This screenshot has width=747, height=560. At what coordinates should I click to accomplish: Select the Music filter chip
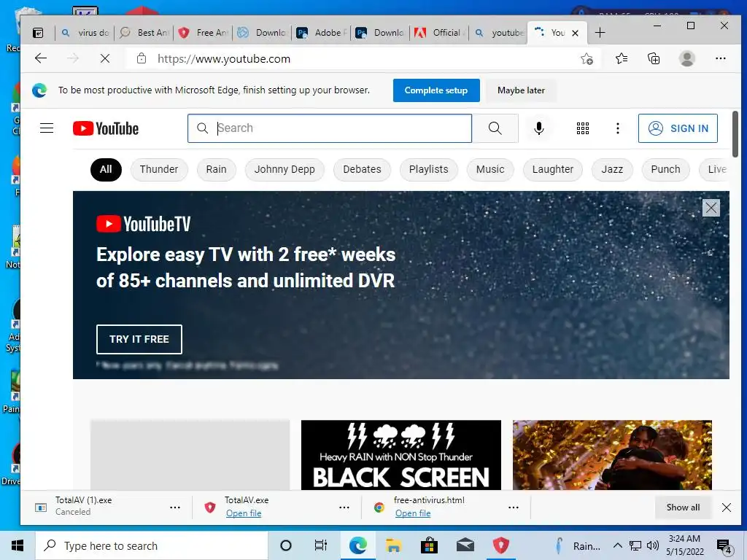point(490,169)
